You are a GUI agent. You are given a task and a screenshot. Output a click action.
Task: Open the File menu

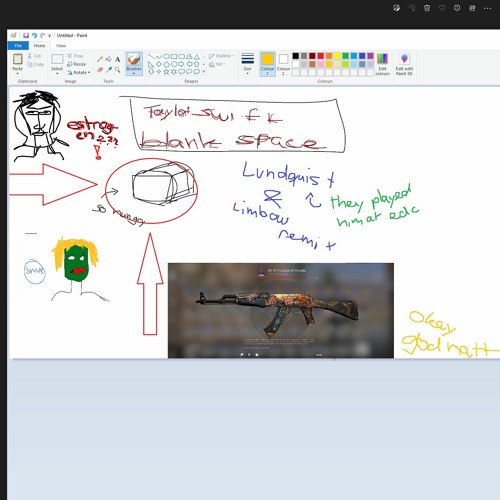18,46
